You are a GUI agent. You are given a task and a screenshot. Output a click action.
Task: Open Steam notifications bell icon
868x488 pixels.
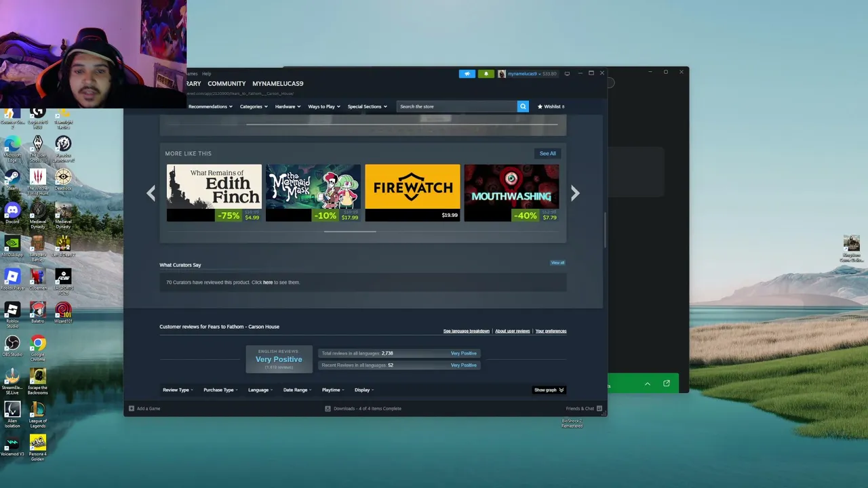[x=486, y=74]
